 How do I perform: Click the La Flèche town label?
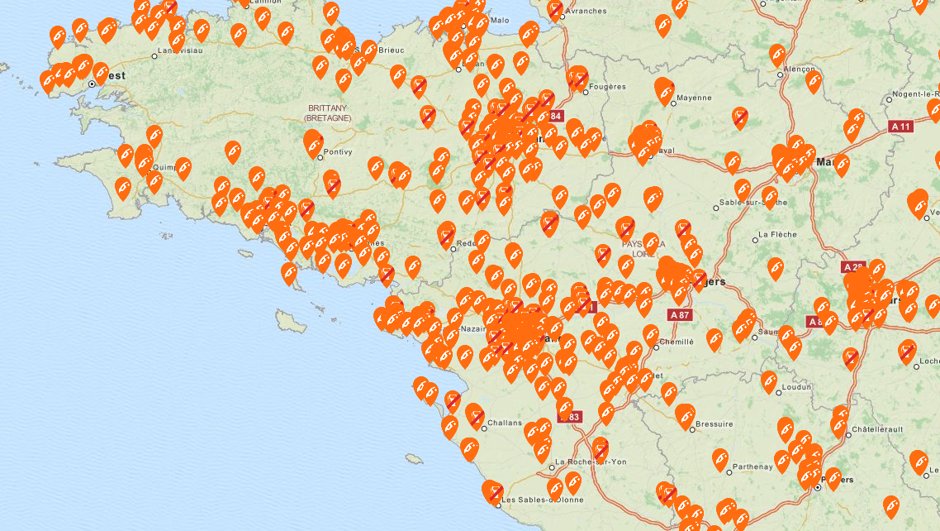pos(776,235)
